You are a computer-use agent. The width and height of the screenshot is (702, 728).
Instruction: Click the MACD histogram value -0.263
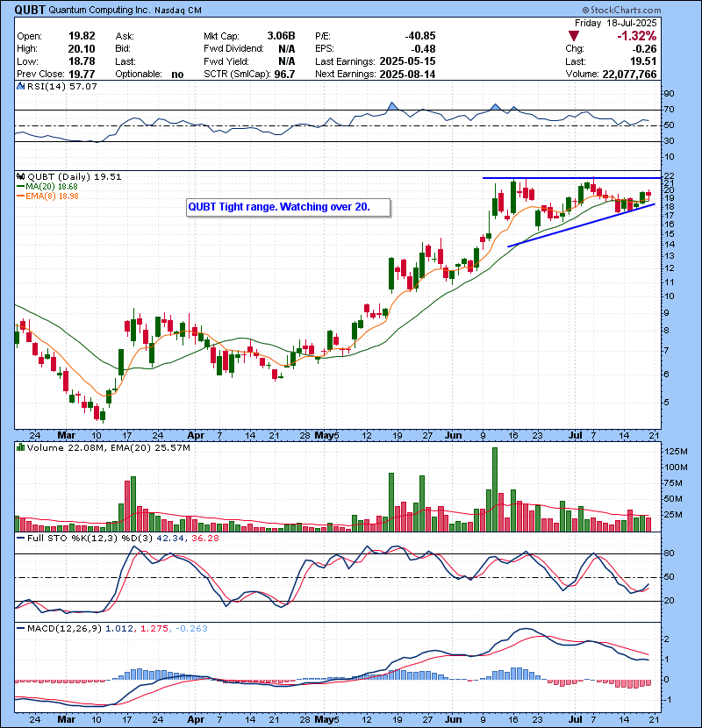pos(191,628)
